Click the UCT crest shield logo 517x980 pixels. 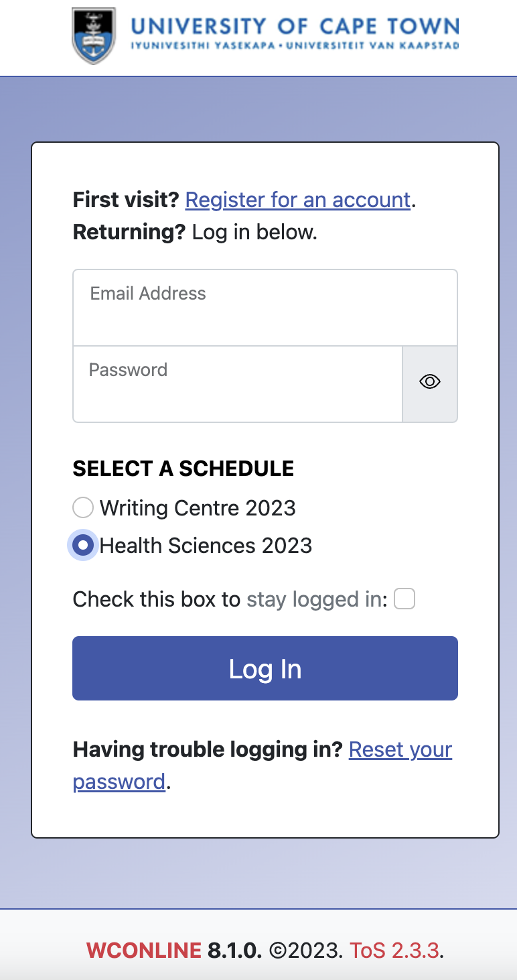point(94,36)
